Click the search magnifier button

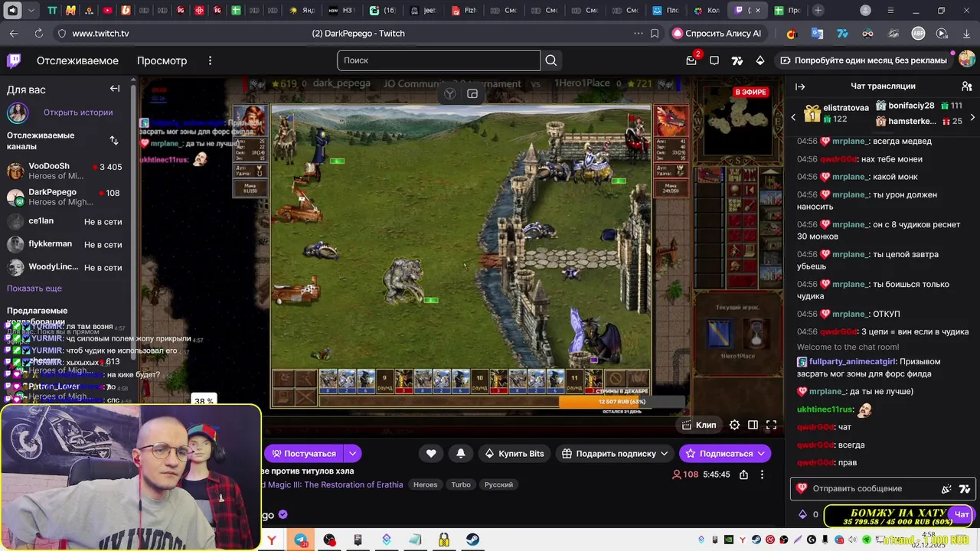551,60
